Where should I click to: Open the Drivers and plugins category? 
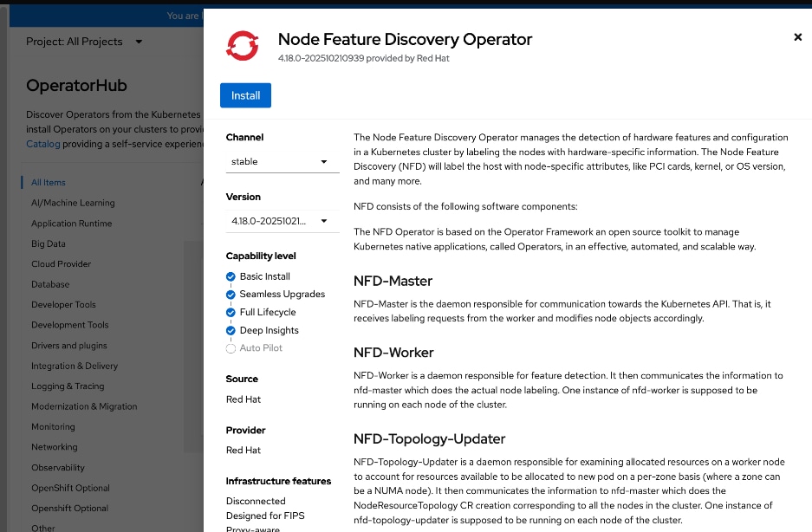(68, 346)
